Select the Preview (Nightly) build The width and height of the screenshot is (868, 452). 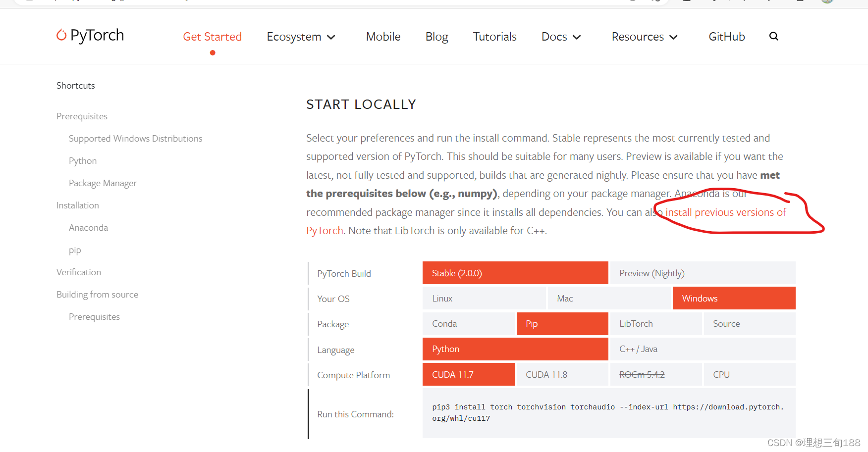pos(652,273)
